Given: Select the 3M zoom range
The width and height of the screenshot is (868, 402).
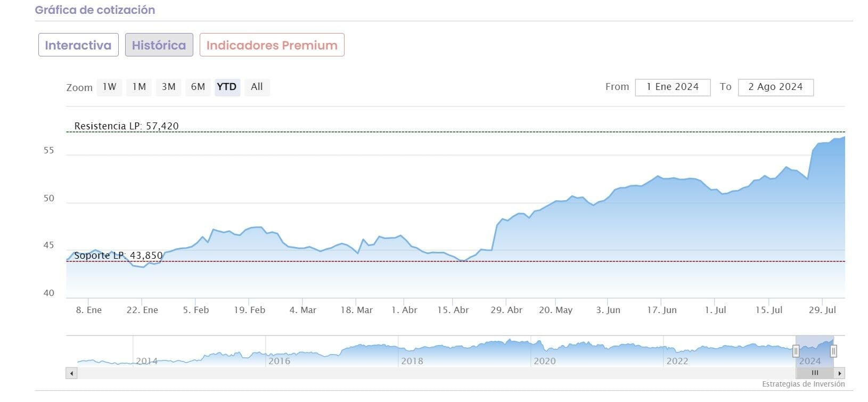Looking at the screenshot, I should pos(168,87).
